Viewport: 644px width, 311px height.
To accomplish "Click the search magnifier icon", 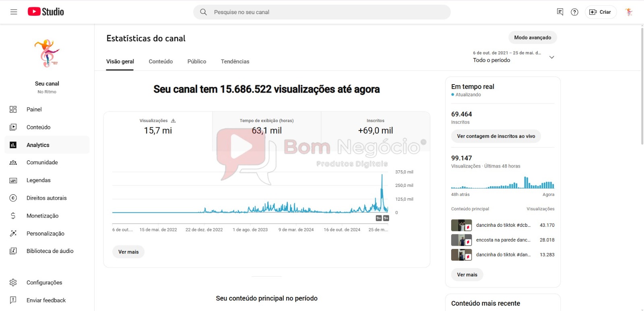I will 204,12.
